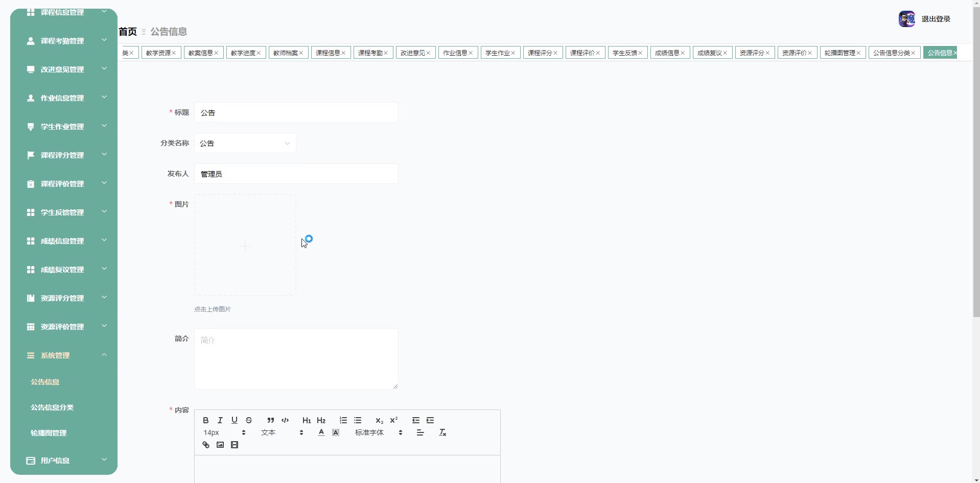Open the text color picker
980x483 pixels.
coord(321,432)
